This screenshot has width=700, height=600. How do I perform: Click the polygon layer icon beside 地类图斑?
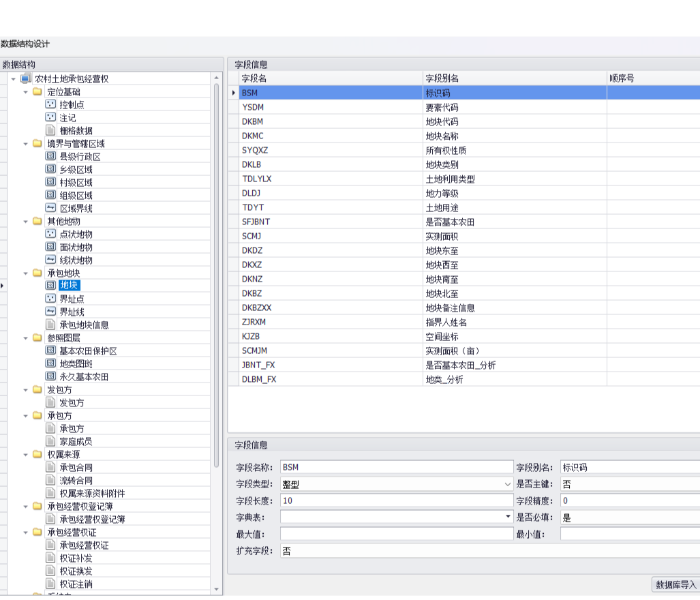point(50,363)
